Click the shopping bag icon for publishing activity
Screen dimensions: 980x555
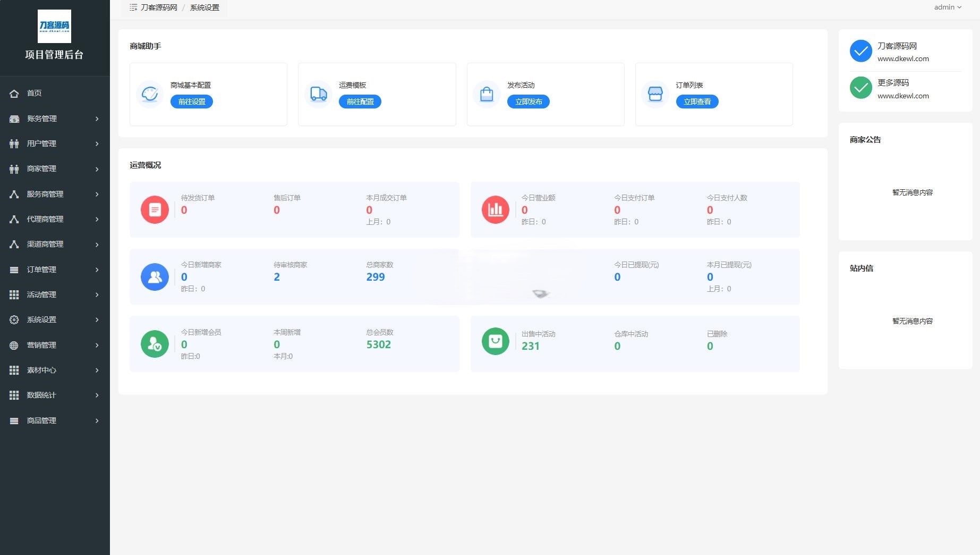[487, 94]
